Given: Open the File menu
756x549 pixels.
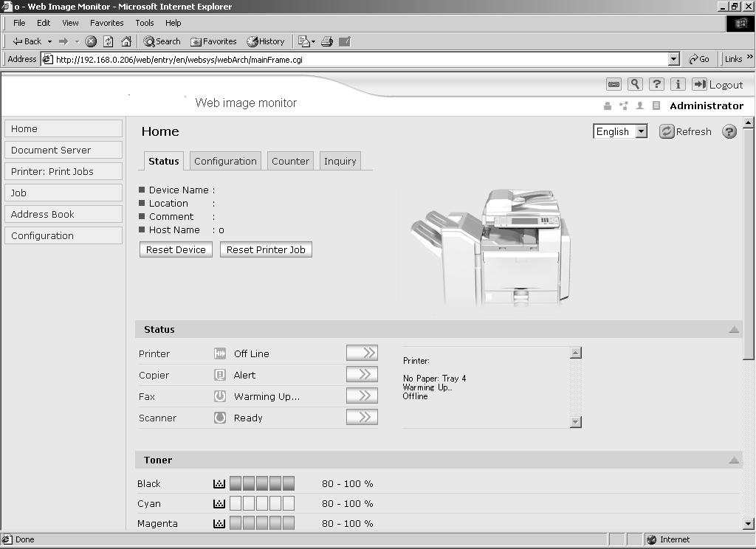Looking at the screenshot, I should coord(19,23).
